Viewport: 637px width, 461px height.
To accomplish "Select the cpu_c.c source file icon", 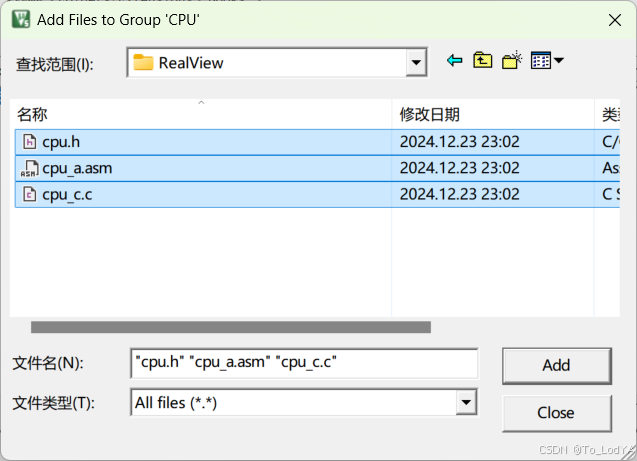I will pos(29,195).
